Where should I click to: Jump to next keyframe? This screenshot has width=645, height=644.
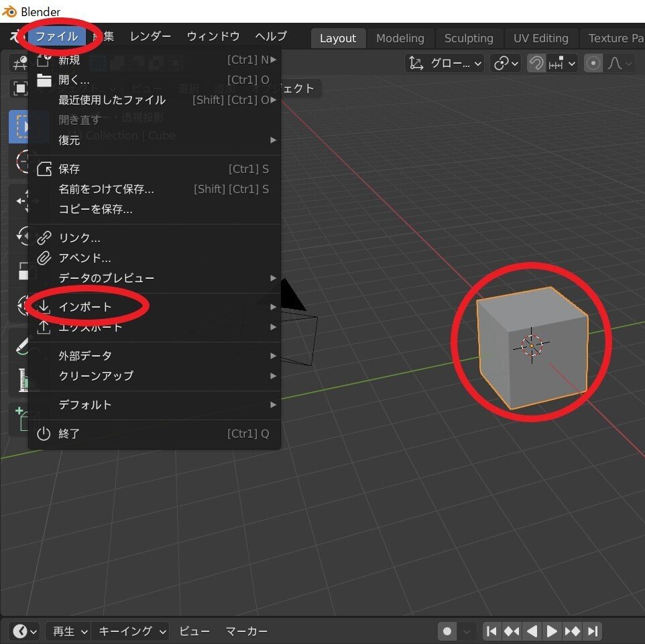[x=572, y=631]
